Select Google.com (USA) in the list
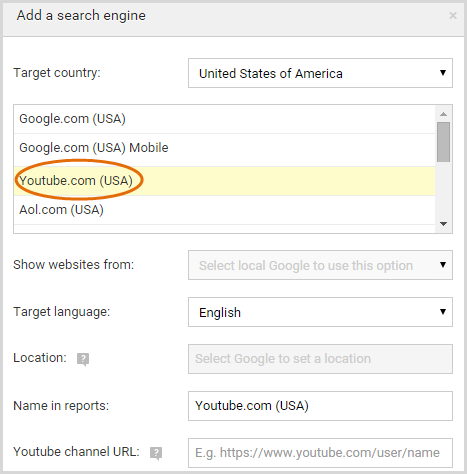467x474 pixels. point(224,119)
